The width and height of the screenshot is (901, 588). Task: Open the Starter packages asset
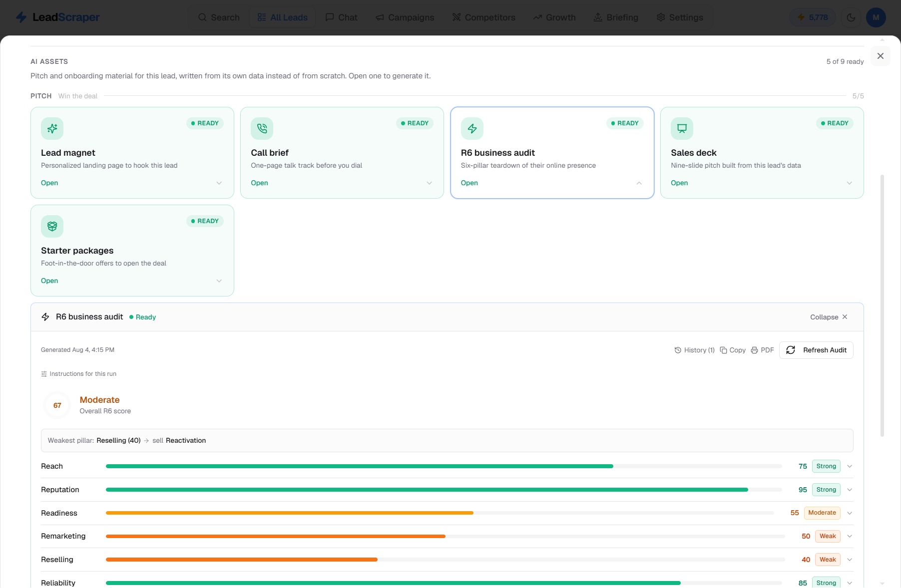[x=49, y=281]
